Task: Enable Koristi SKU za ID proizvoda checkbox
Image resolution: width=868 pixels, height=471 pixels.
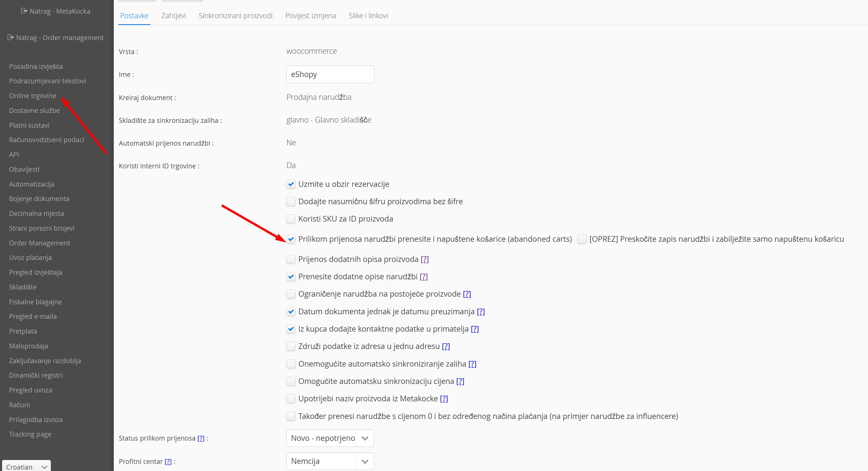Action: [x=291, y=219]
